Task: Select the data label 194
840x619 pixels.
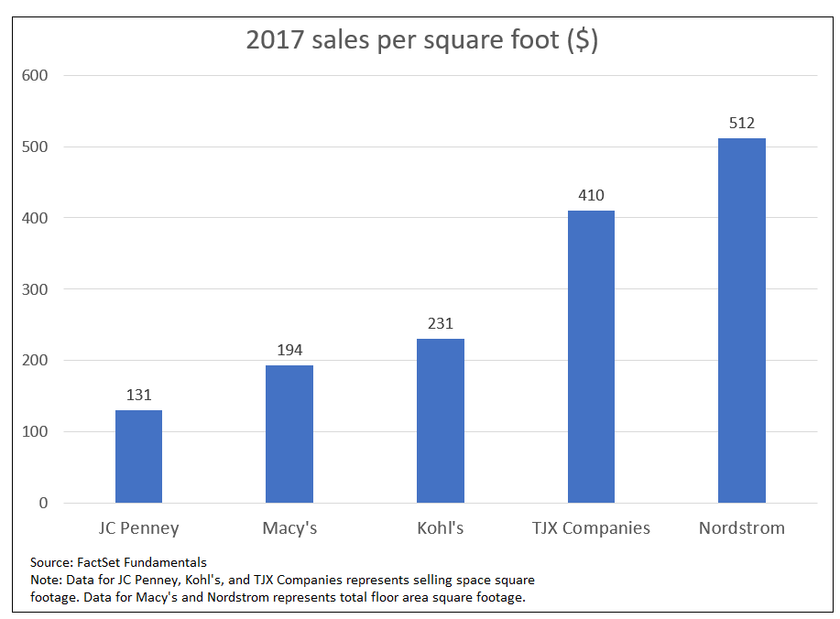Action: click(289, 350)
